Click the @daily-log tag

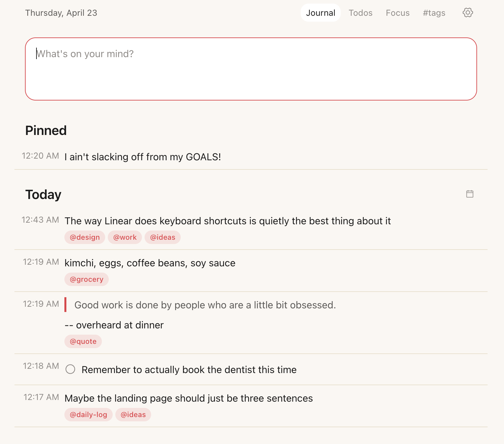click(x=88, y=415)
